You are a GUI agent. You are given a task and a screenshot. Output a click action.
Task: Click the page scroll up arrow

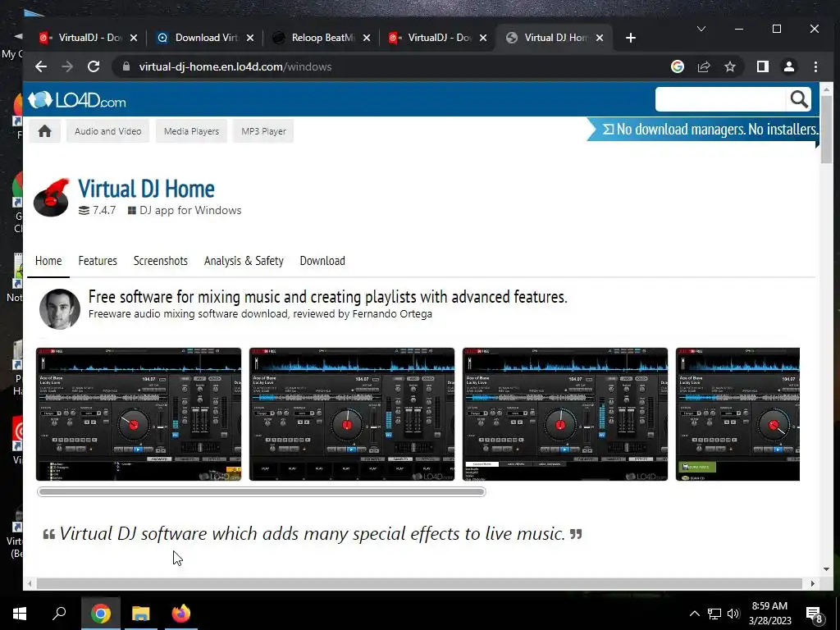[x=826, y=89]
